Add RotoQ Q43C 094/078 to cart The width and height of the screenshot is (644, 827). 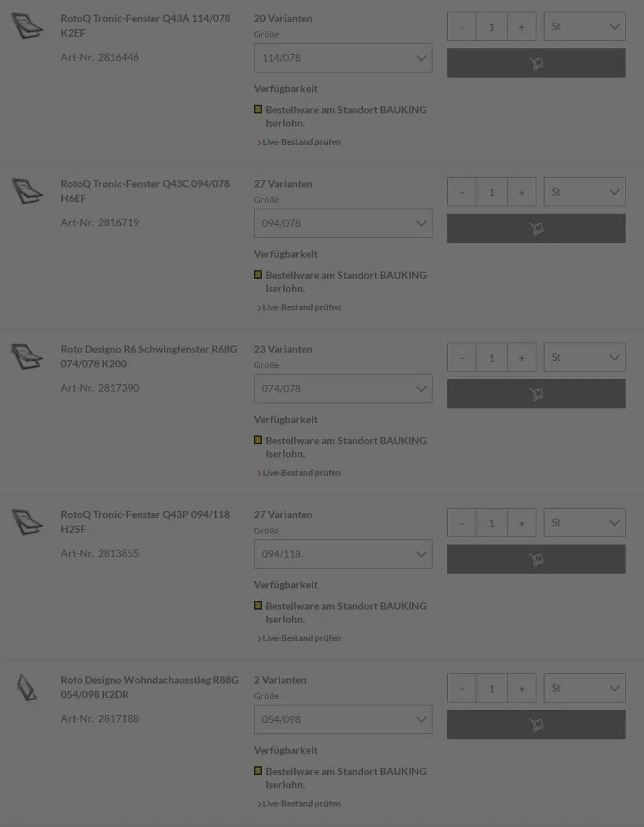tap(536, 228)
